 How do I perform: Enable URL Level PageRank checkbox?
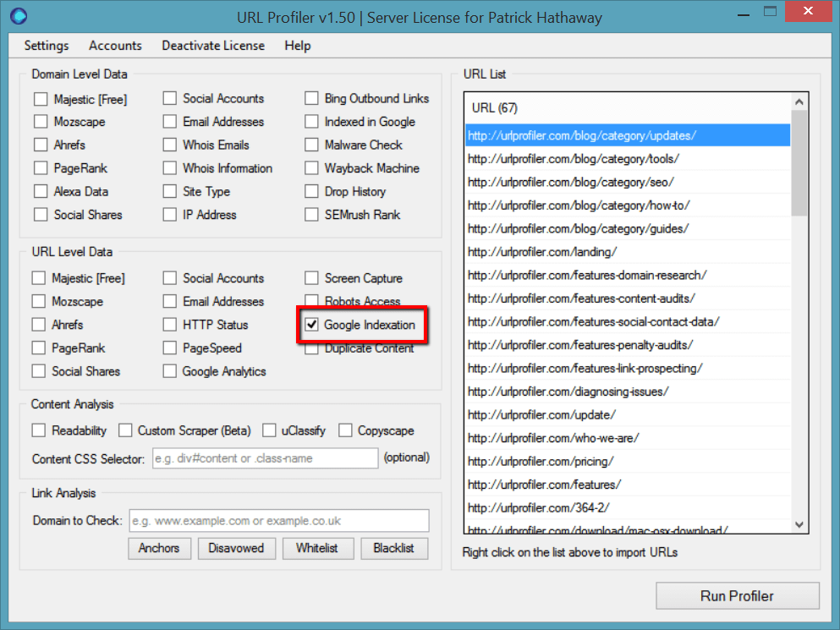(x=39, y=348)
